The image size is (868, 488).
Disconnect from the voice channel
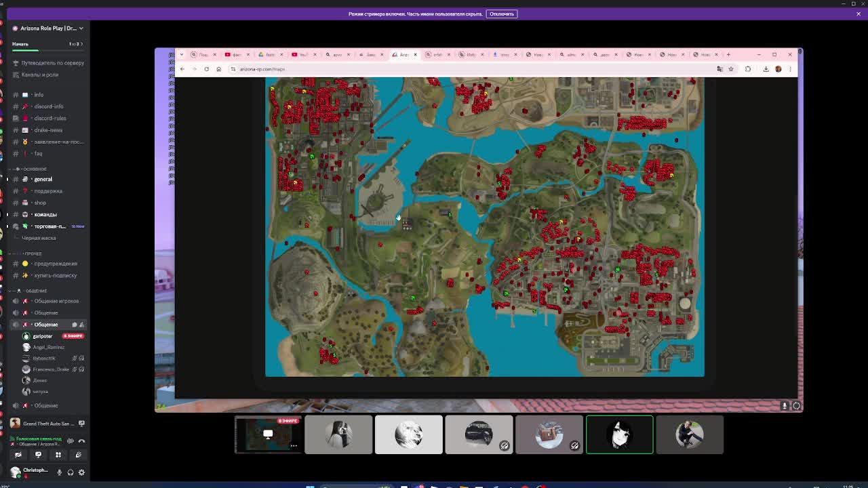81,441
